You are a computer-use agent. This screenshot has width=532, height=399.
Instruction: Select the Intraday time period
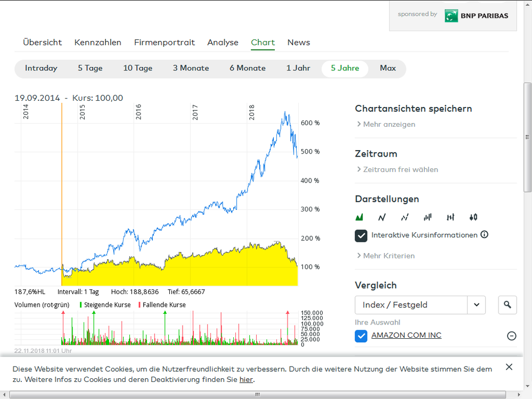tap(42, 68)
